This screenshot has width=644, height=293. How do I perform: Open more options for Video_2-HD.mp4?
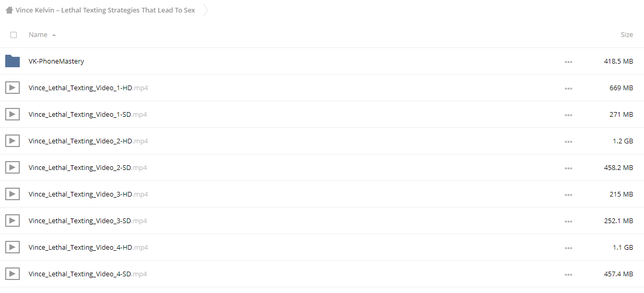(x=568, y=141)
